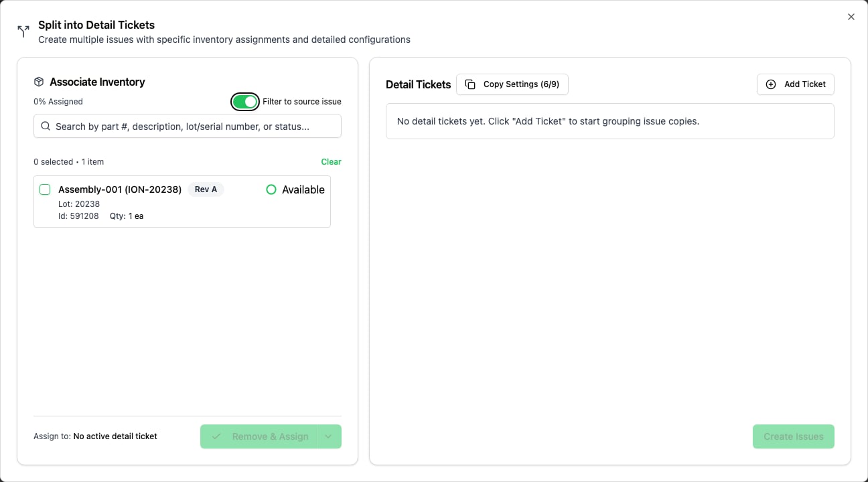Click the Id: 591208 text

[x=78, y=216]
